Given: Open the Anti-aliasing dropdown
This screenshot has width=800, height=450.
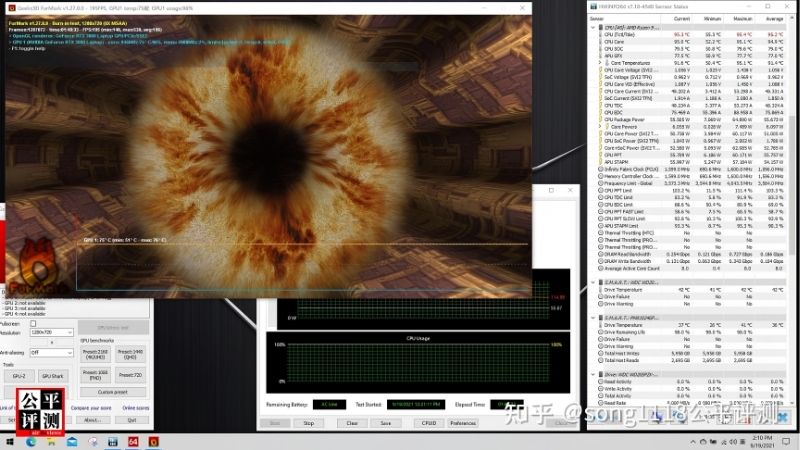Looking at the screenshot, I should [x=51, y=353].
